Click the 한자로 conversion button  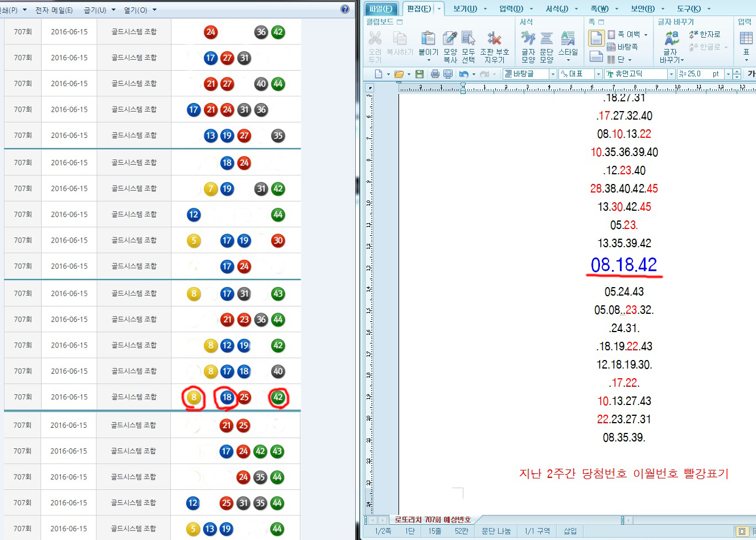coord(705,34)
